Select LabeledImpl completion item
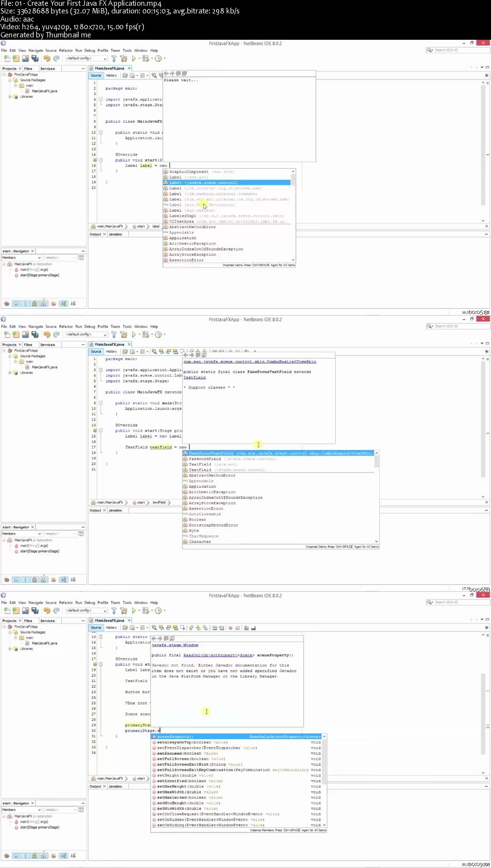The image size is (491, 868). pyautogui.click(x=227, y=216)
